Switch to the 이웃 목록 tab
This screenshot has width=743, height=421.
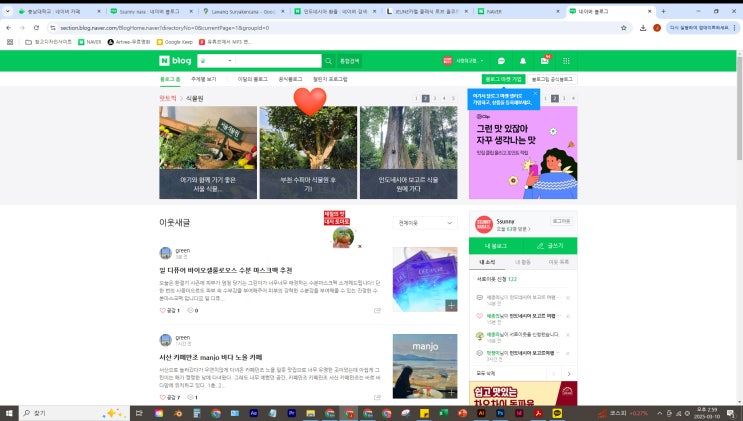(559, 262)
